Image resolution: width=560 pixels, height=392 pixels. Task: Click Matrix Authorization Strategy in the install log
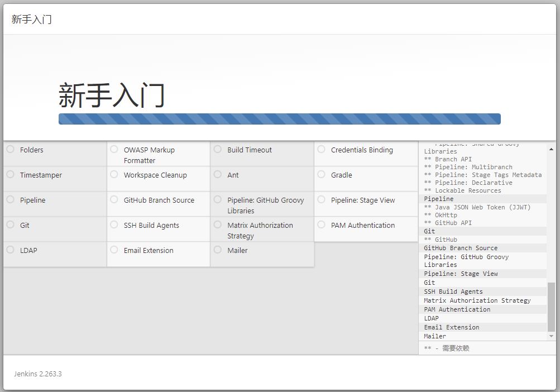pyautogui.click(x=477, y=300)
